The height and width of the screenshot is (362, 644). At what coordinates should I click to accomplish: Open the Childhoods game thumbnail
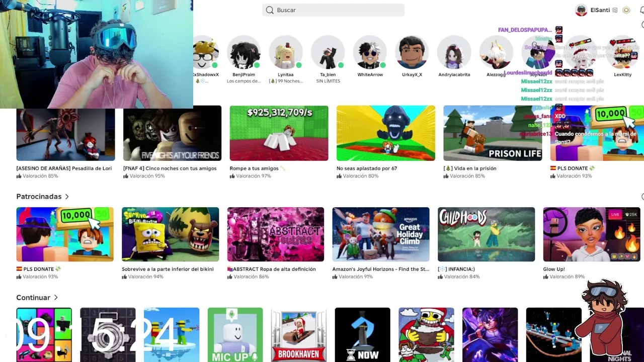[486, 234]
